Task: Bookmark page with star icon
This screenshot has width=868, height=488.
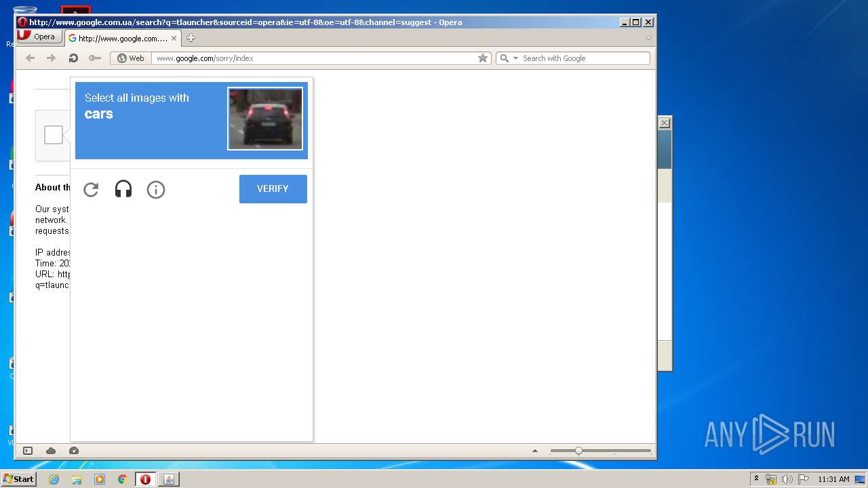Action: 483,58
